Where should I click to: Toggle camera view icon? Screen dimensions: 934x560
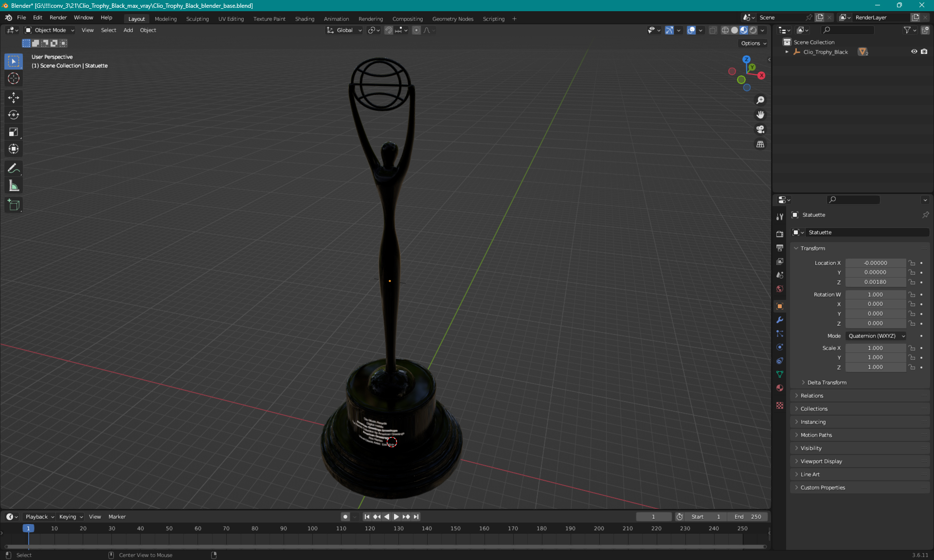coord(760,129)
